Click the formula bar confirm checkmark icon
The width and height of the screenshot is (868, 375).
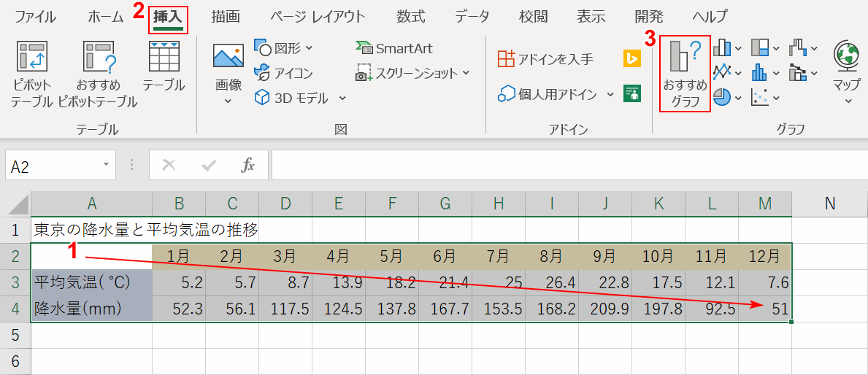[209, 165]
